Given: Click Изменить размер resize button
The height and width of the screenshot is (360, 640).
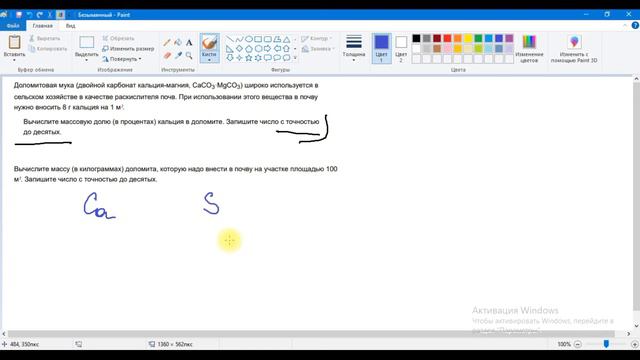Looking at the screenshot, I should point(128,49).
